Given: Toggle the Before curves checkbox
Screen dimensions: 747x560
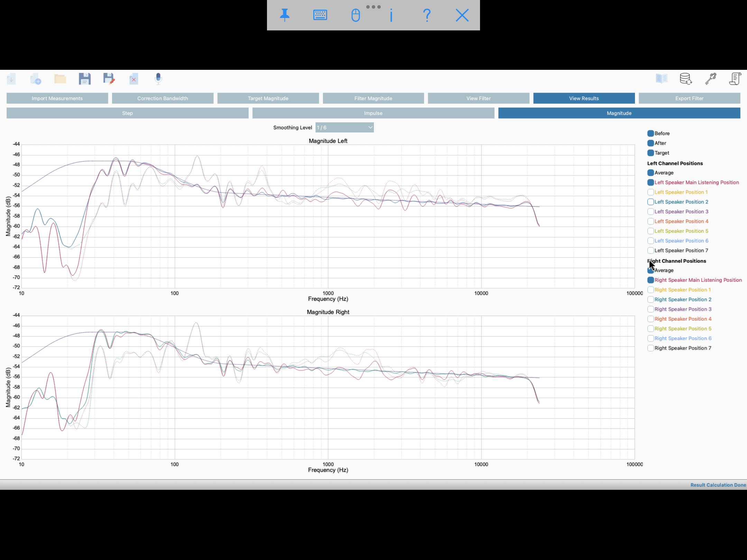Looking at the screenshot, I should [x=651, y=133].
